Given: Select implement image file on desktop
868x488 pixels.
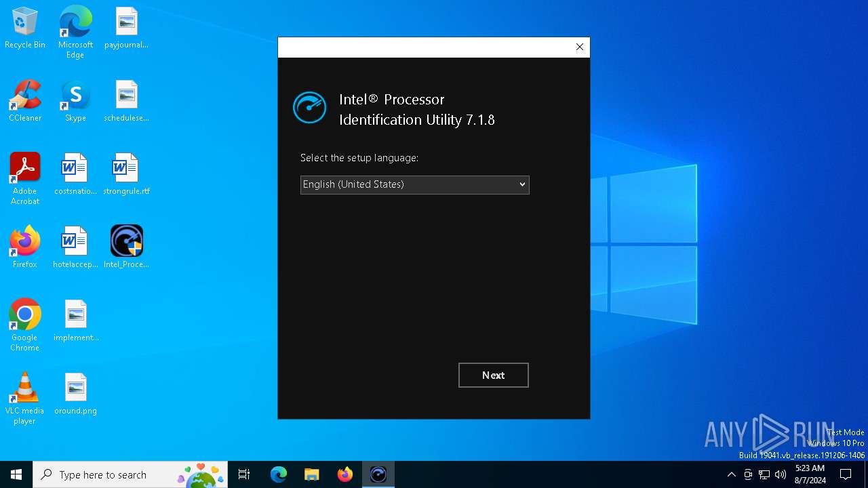Looking at the screenshot, I should point(76,321).
